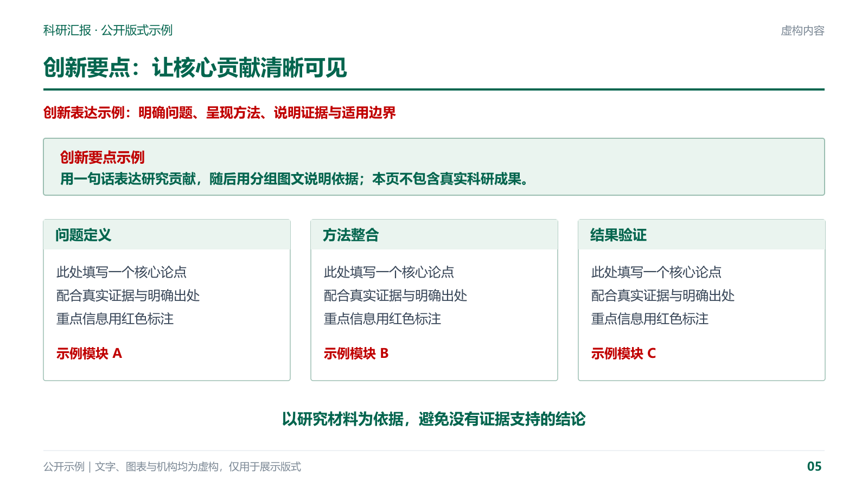Click 配合真实证据与明确出处 in the 方法整合 card
Viewport: 868px width, 488px height.
tap(395, 296)
